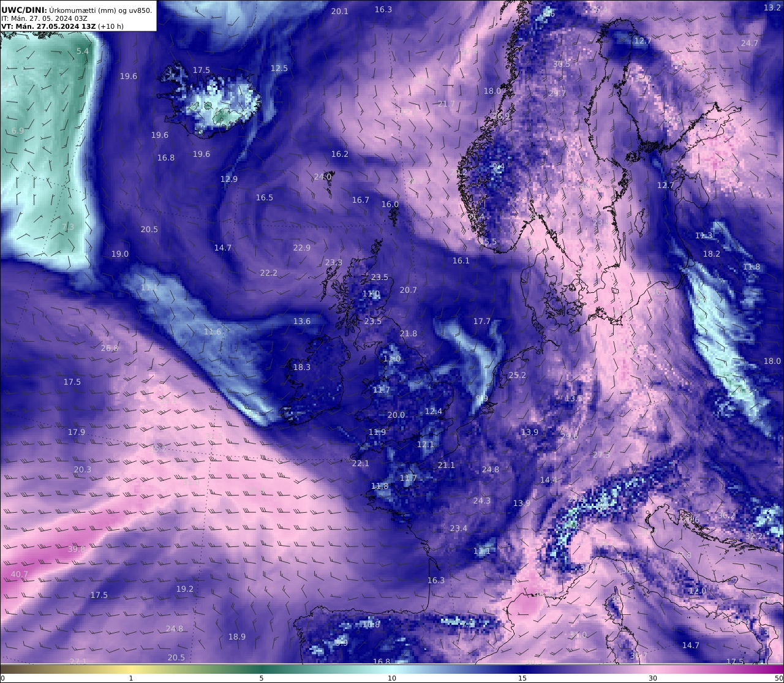Click the colour scale label 1
Viewport: 784px width, 683px height.
click(131, 678)
